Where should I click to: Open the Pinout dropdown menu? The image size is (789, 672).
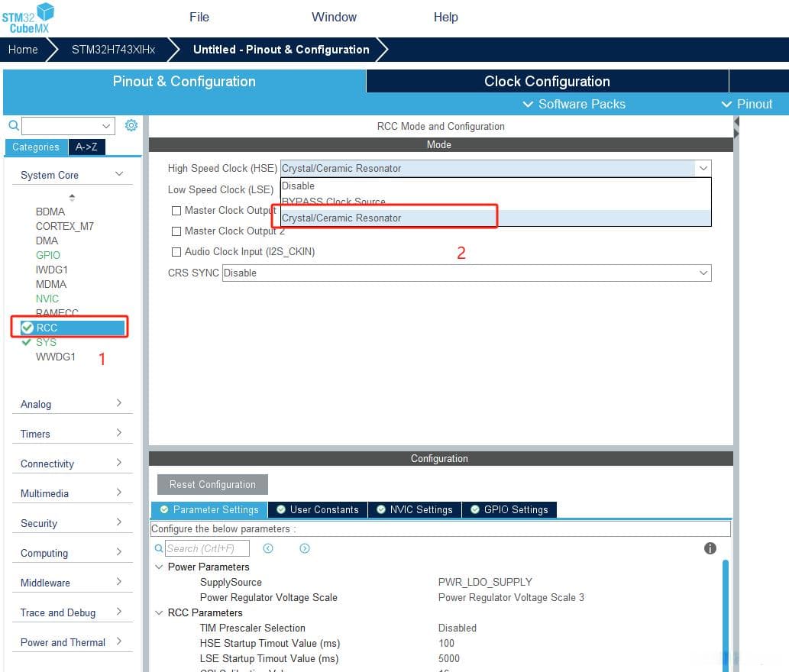coord(747,104)
